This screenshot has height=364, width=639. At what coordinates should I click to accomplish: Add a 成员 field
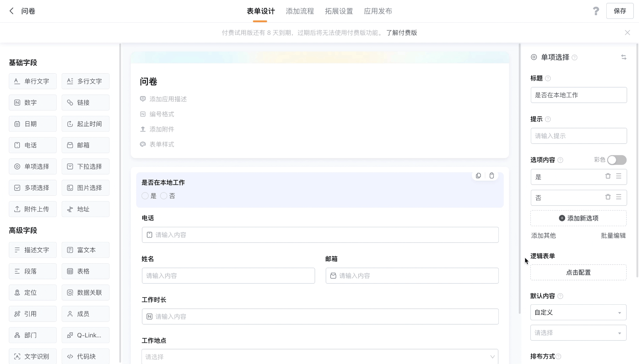86,314
